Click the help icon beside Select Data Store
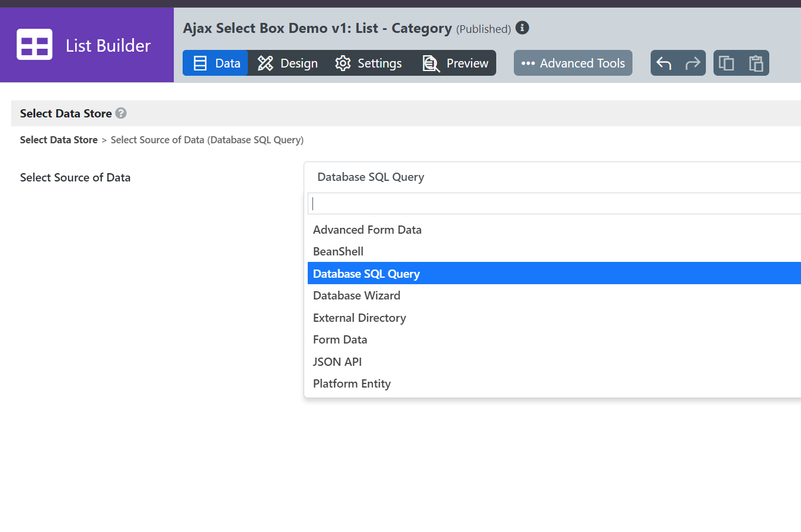This screenshot has height=532, width=801. 121,113
